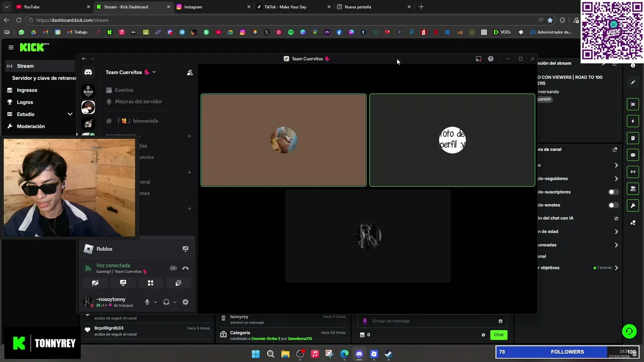This screenshot has height=362, width=644.
Task: Disconnect from voice channel in Discord
Action: click(185, 268)
